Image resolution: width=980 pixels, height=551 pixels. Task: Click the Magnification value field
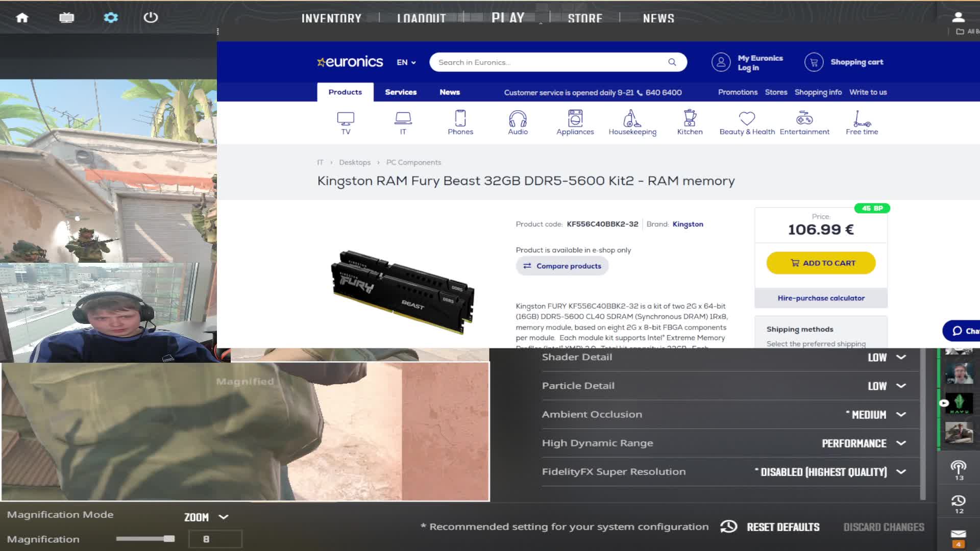[x=215, y=539]
